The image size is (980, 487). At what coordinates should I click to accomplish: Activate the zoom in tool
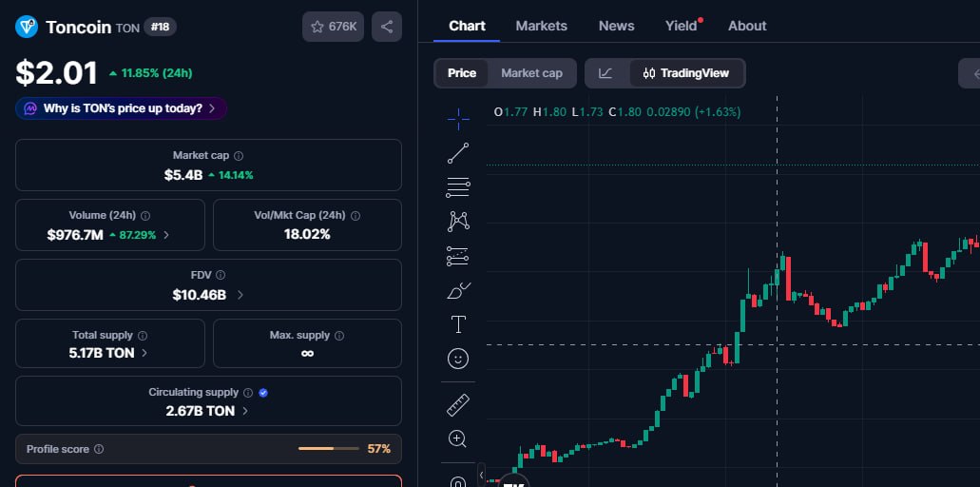(x=458, y=438)
